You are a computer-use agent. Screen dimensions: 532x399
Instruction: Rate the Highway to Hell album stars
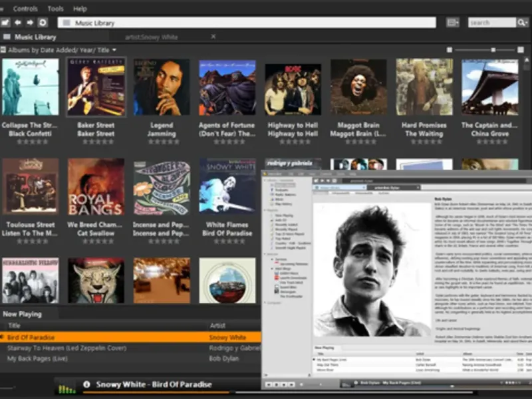(295, 142)
